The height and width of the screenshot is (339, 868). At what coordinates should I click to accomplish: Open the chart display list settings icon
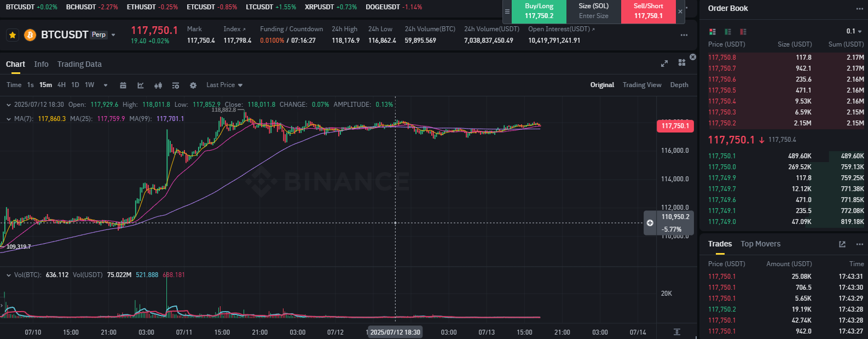pos(176,85)
